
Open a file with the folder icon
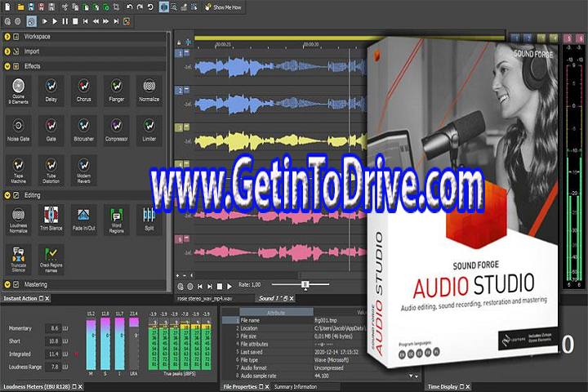pyautogui.click(x=21, y=7)
